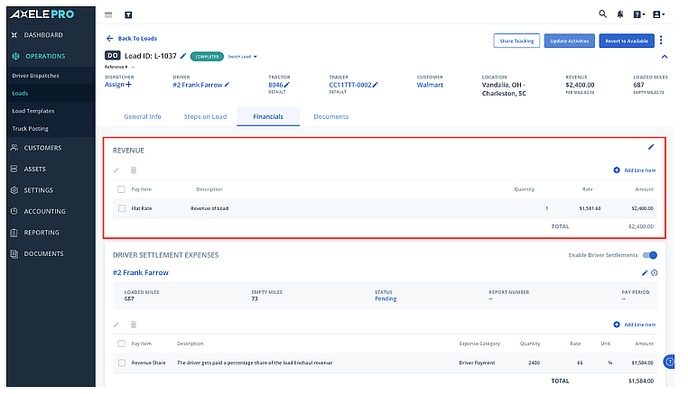Click plus icon for Revenue Add Line Item
Image resolution: width=688 pixels, height=394 pixels.
coord(616,170)
